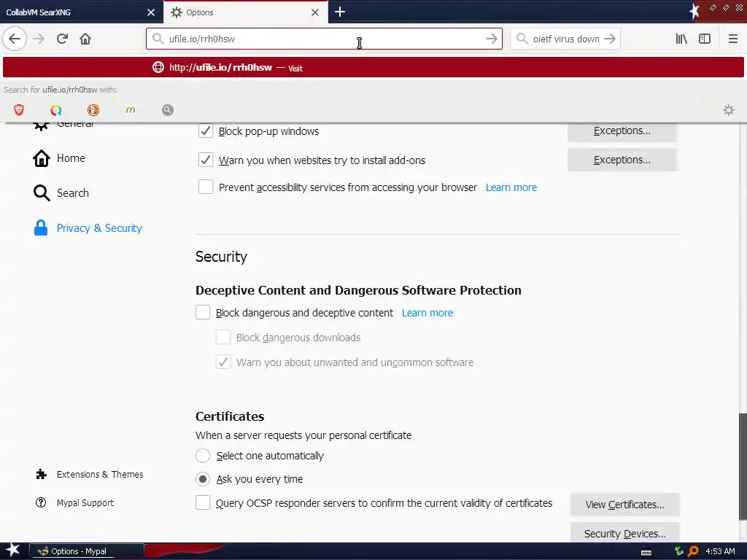This screenshot has width=747, height=560.
Task: Toggle the sidebar view icon
Action: click(x=705, y=39)
